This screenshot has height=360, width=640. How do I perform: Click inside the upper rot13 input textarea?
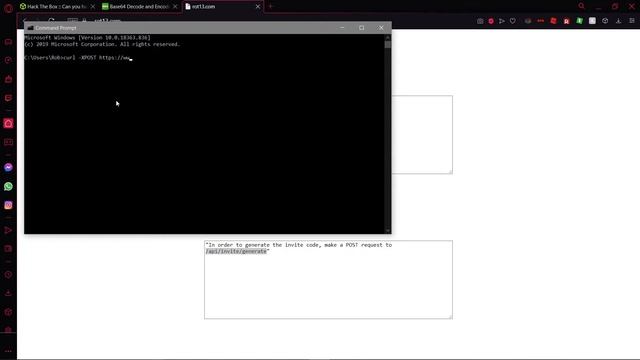[422, 135]
